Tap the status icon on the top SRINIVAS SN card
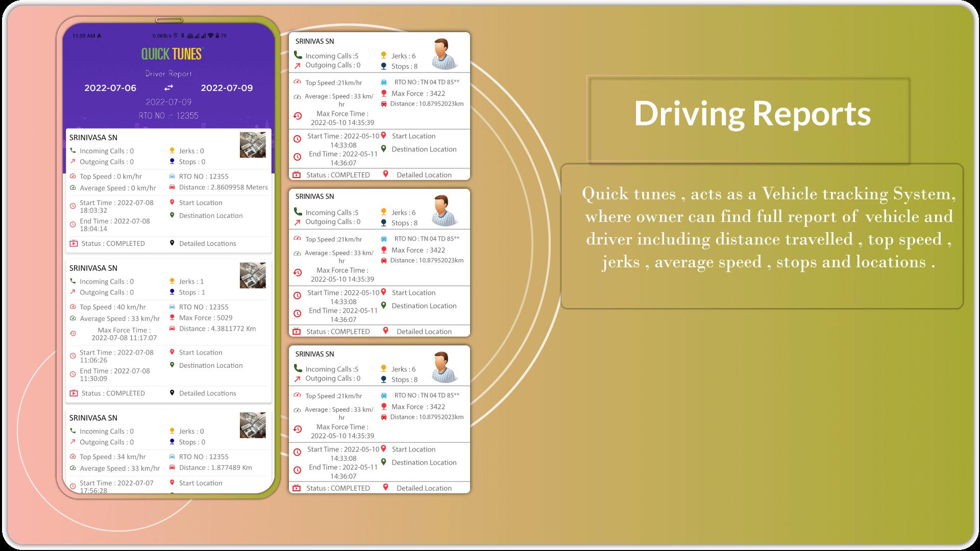Viewport: 980px width, 551px height. (x=297, y=175)
